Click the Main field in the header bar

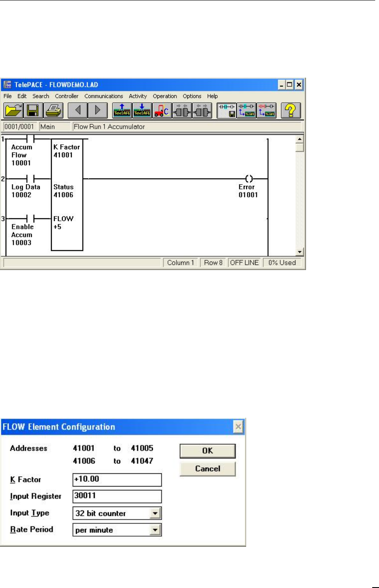pyautogui.click(x=55, y=127)
